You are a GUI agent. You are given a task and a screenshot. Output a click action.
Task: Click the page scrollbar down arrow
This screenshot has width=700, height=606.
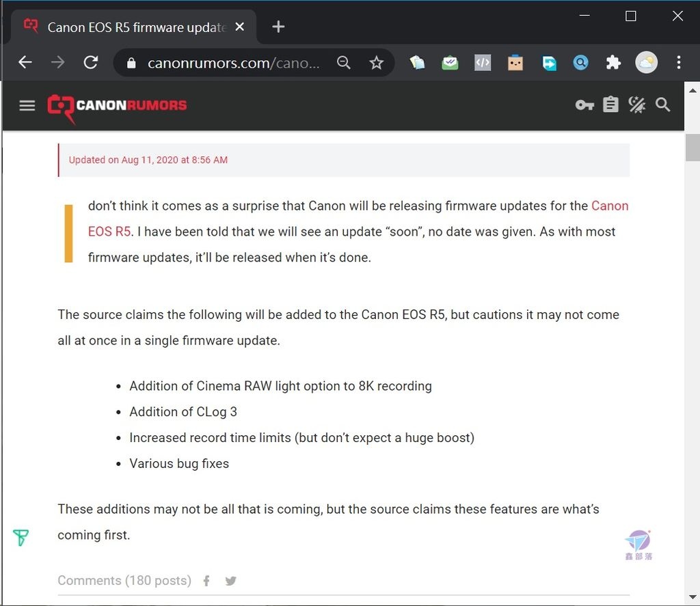[x=692, y=596]
